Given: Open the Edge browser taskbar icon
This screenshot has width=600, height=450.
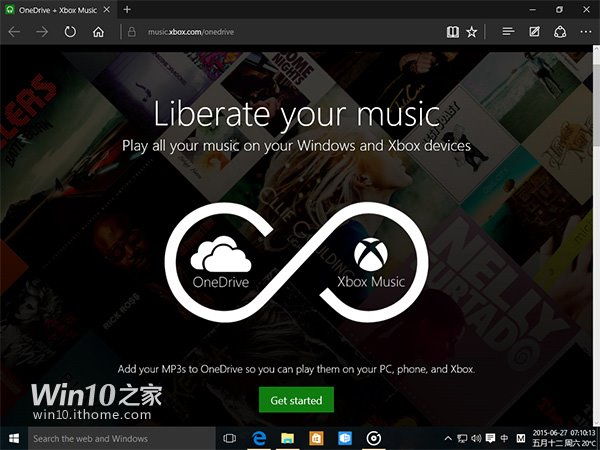Looking at the screenshot, I should click(259, 439).
